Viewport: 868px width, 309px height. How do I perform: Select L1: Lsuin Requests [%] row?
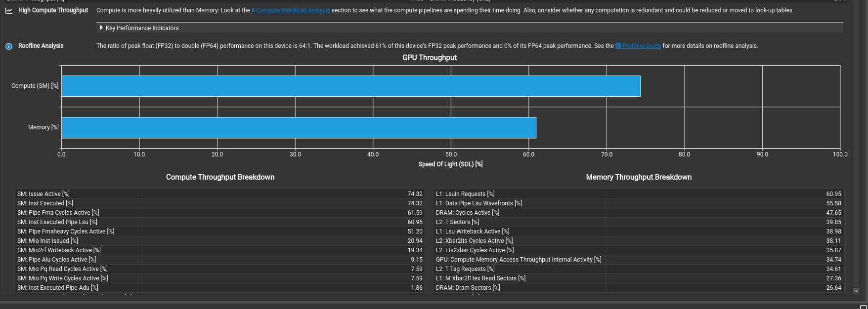[x=639, y=194]
